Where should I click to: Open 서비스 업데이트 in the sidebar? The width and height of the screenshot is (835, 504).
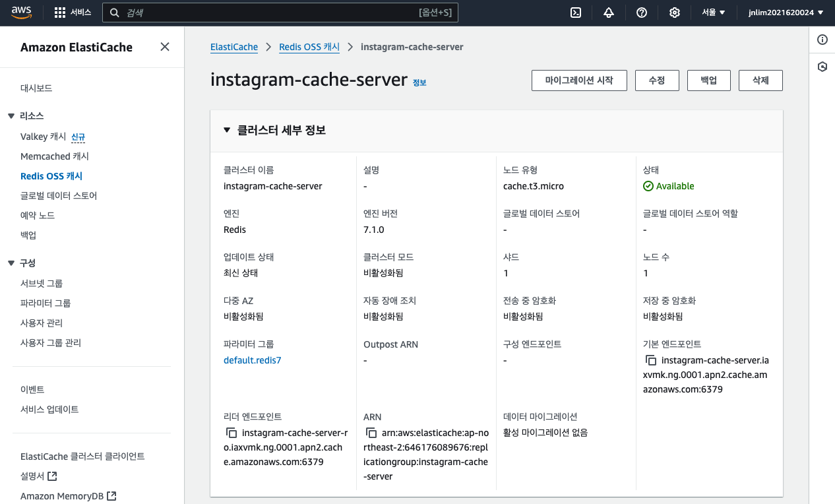pos(49,410)
